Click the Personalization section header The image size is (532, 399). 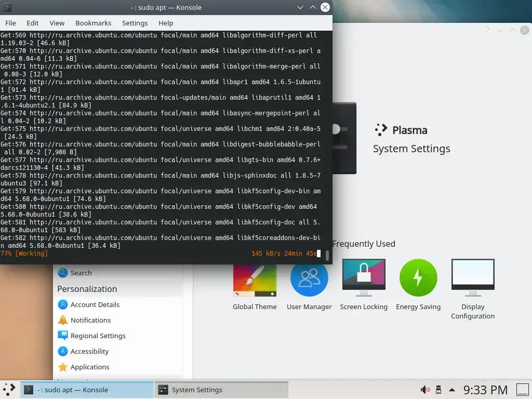pos(87,289)
